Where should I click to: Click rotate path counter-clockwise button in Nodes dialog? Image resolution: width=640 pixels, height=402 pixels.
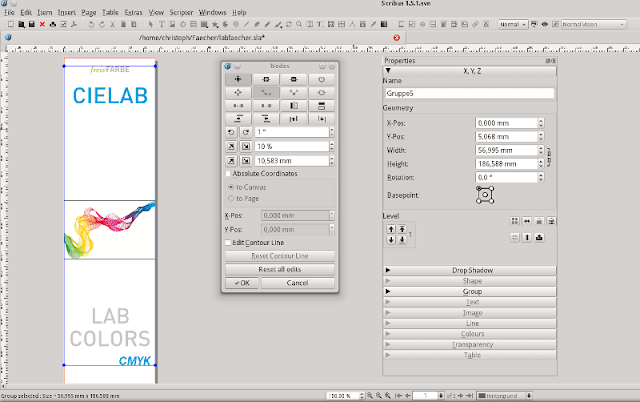(231, 132)
